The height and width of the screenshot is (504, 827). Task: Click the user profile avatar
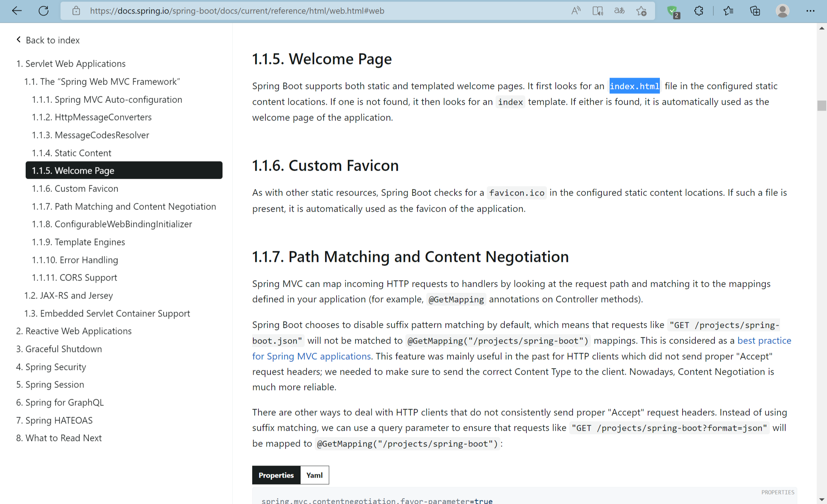(782, 11)
